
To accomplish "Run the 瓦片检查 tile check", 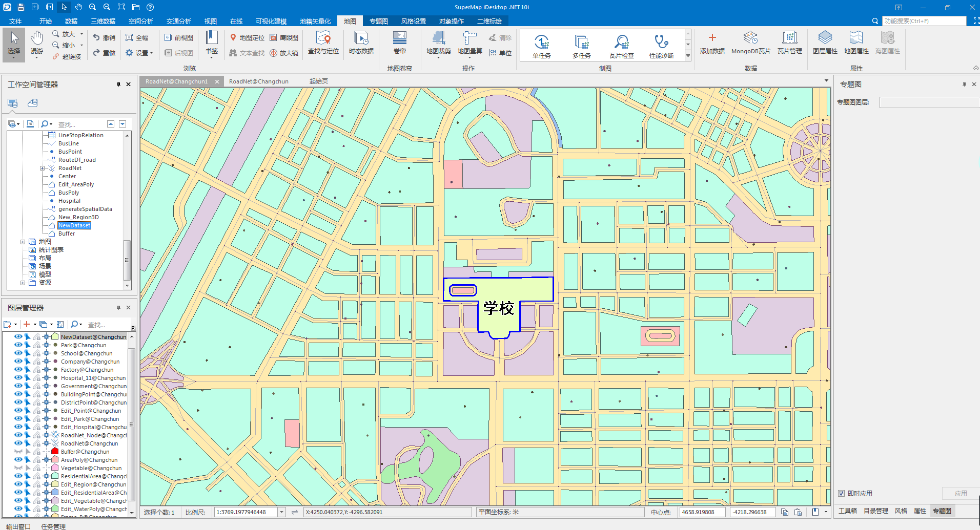I will tap(622, 46).
